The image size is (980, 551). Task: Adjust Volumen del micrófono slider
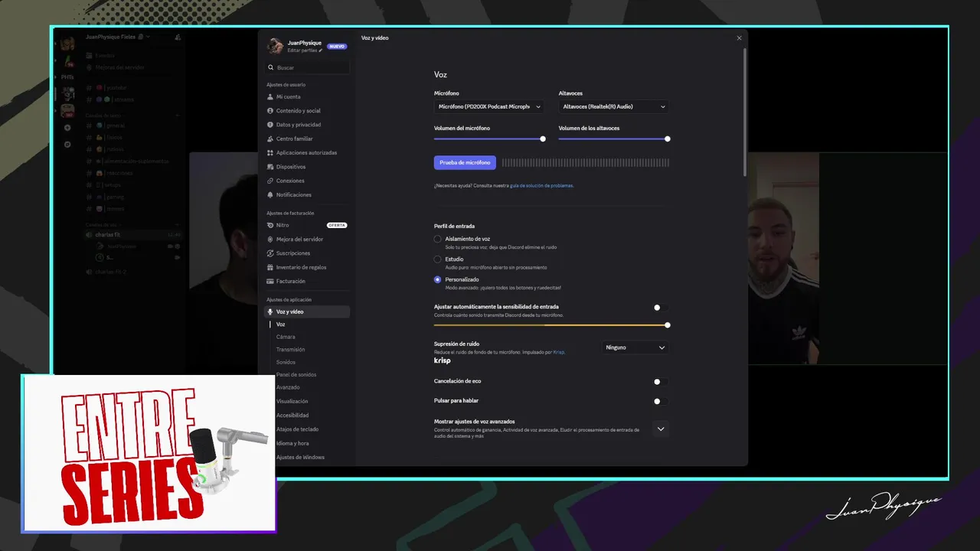coord(488,139)
